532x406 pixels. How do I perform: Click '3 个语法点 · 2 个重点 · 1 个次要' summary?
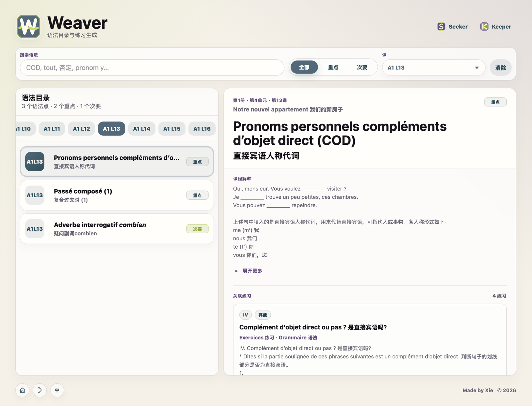[61, 106]
